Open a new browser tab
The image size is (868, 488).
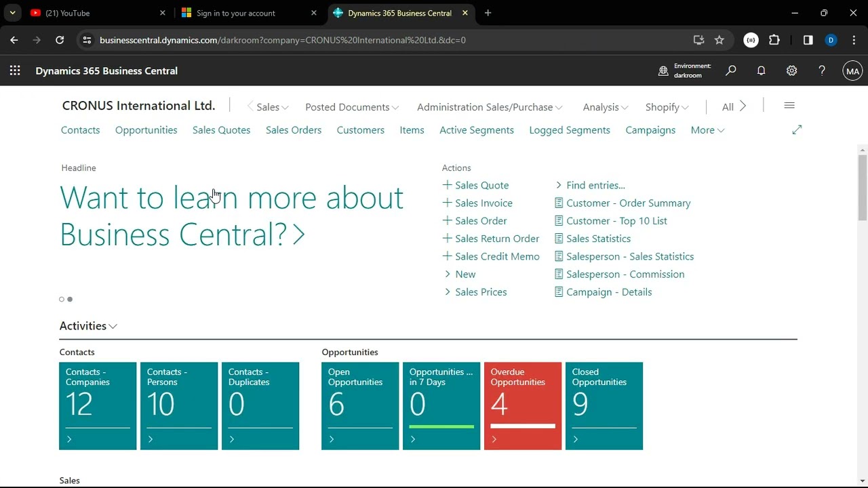[488, 13]
